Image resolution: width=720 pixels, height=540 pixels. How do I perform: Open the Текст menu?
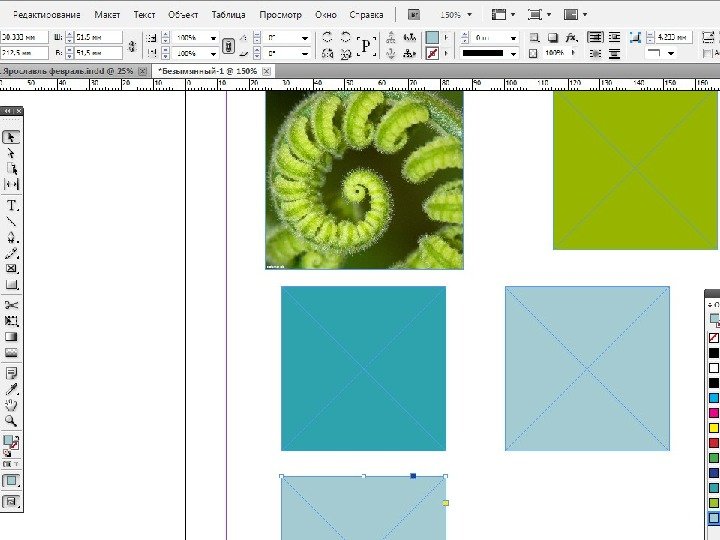click(x=144, y=15)
